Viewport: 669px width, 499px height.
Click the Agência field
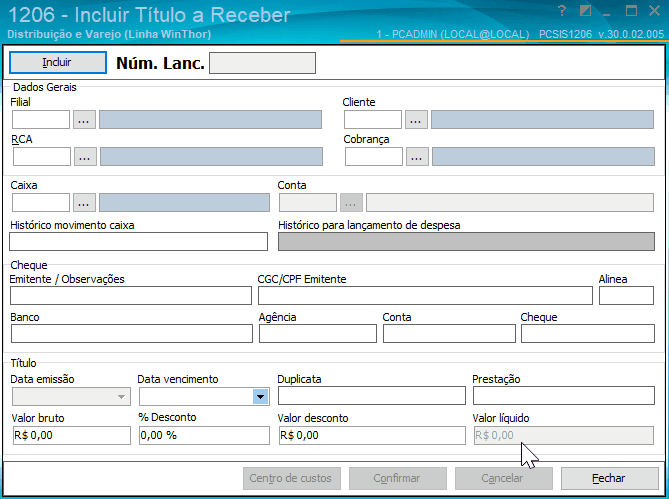(318, 334)
